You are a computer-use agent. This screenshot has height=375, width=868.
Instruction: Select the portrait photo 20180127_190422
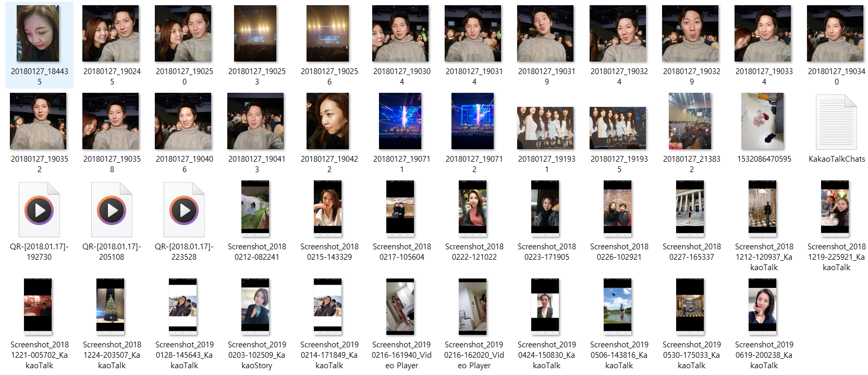pyautogui.click(x=328, y=121)
